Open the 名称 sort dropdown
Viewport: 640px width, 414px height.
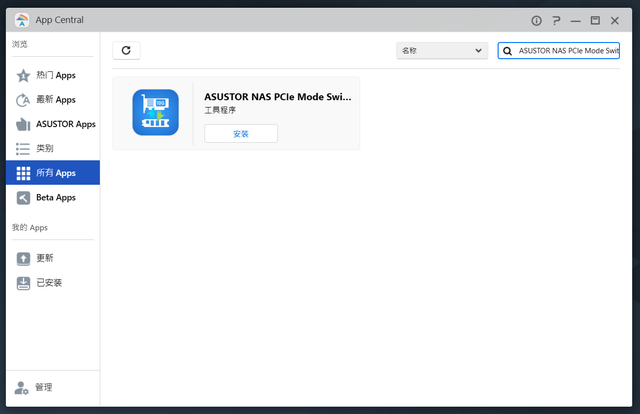tap(442, 51)
